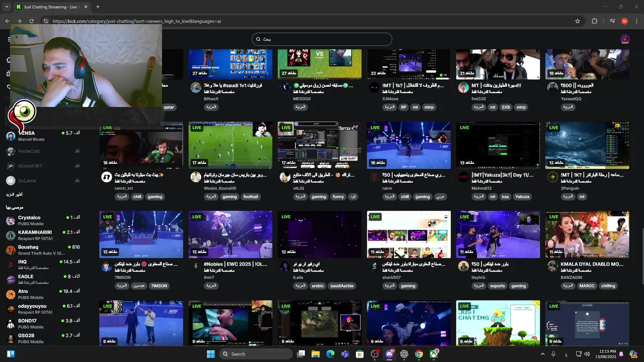Open EAGLE channel in sidebar
644x362 pixels.
click(43, 279)
